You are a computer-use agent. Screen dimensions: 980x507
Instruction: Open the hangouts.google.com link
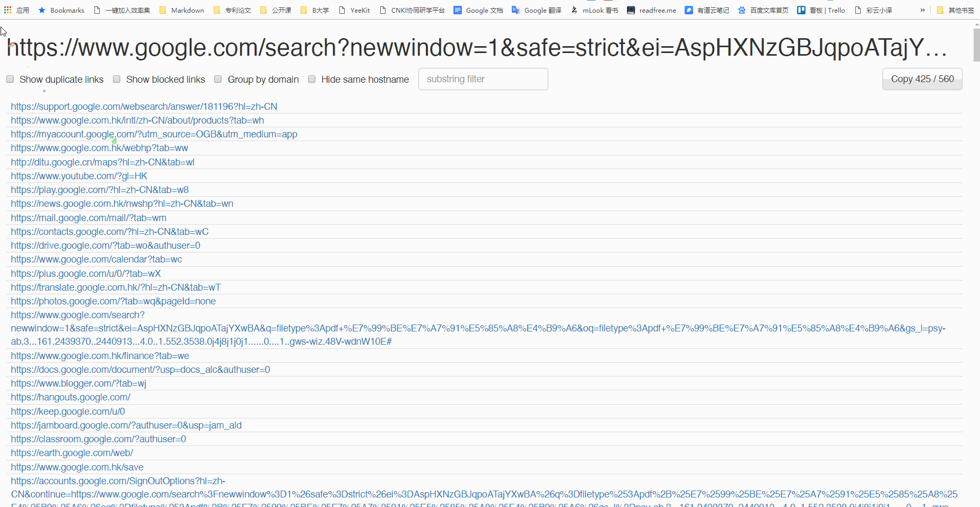click(x=71, y=397)
